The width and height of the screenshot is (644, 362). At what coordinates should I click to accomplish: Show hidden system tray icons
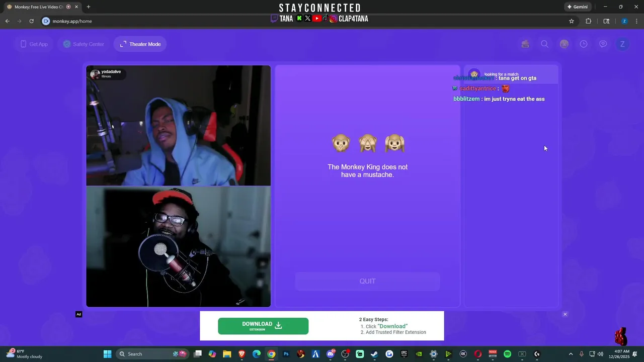pyautogui.click(x=571, y=354)
